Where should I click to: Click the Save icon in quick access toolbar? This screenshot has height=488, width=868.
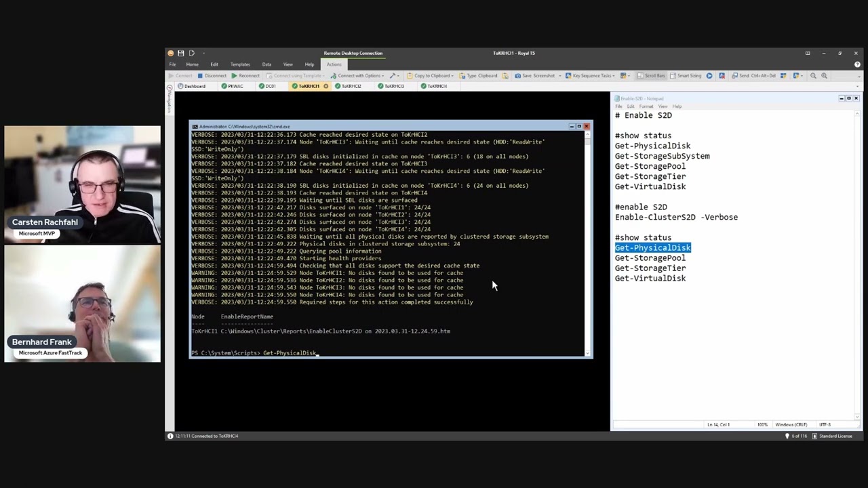coord(181,53)
